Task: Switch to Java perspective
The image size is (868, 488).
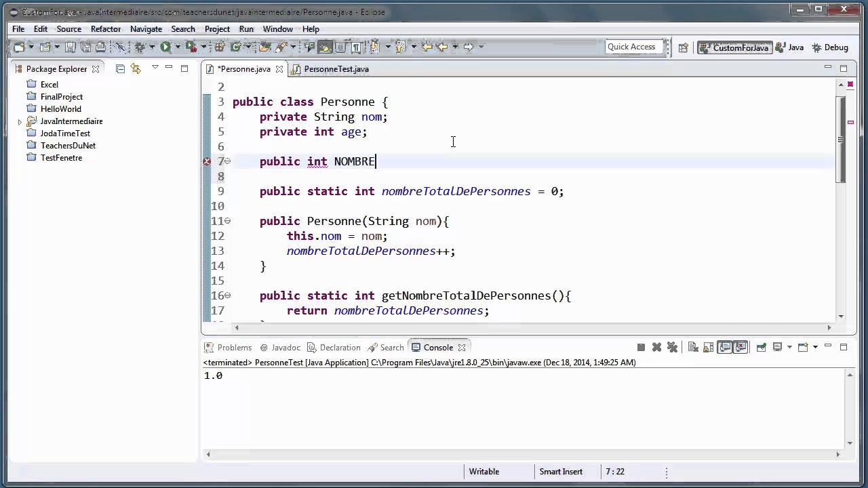Action: (x=790, y=47)
